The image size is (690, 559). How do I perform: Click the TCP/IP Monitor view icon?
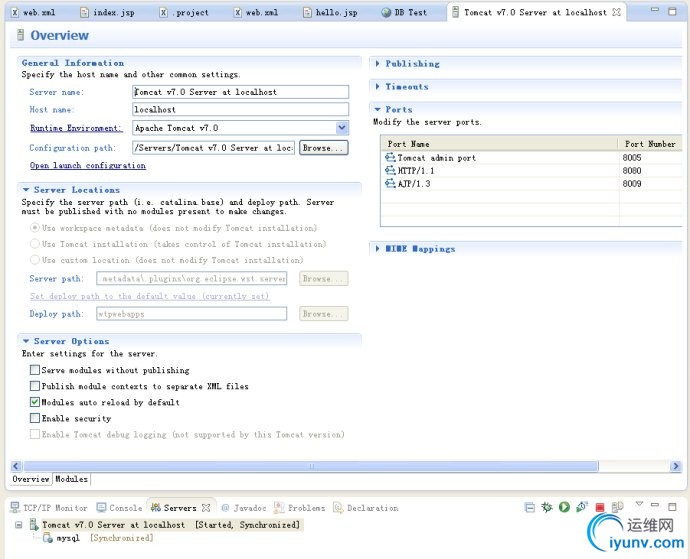pos(15,508)
